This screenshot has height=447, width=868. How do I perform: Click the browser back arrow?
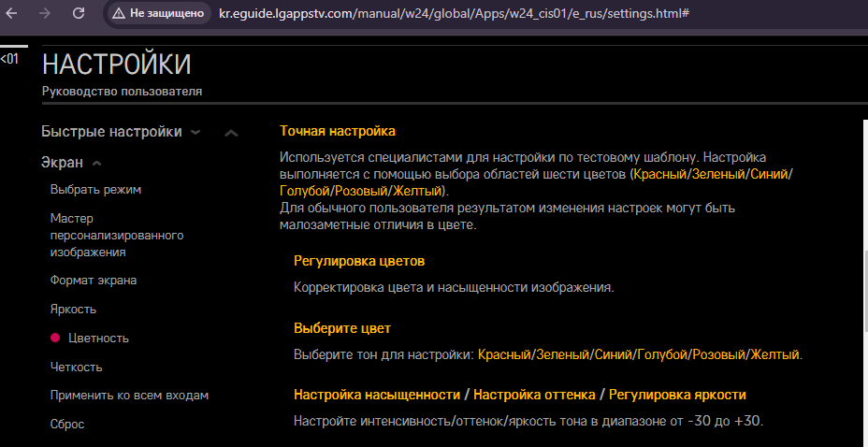[13, 14]
